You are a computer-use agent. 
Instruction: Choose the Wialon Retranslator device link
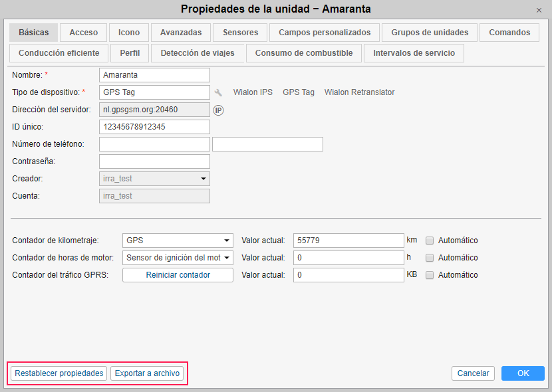pos(359,92)
